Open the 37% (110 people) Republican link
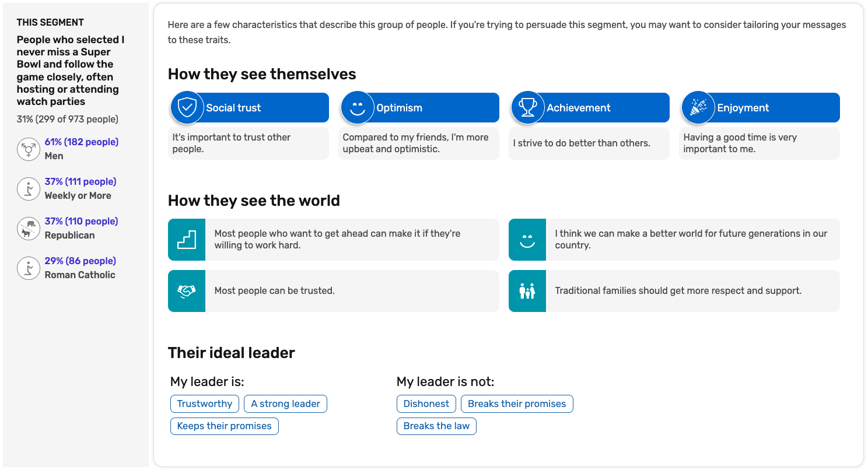 tap(82, 221)
